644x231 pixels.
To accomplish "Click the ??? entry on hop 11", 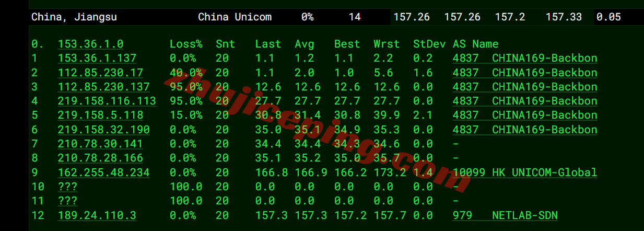I will (67, 201).
